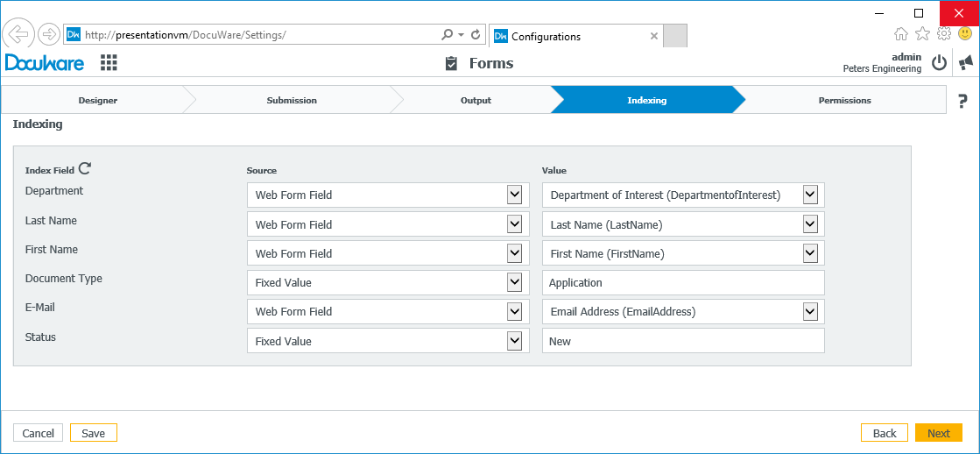Click the Document Type index field label
The image size is (980, 454).
[64, 279]
